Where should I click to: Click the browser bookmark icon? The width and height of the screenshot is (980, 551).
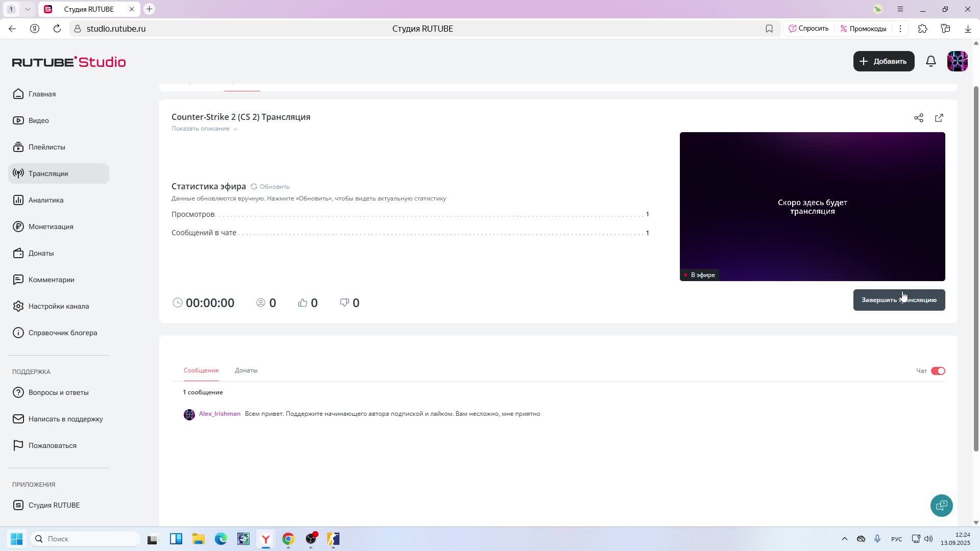[769, 29]
